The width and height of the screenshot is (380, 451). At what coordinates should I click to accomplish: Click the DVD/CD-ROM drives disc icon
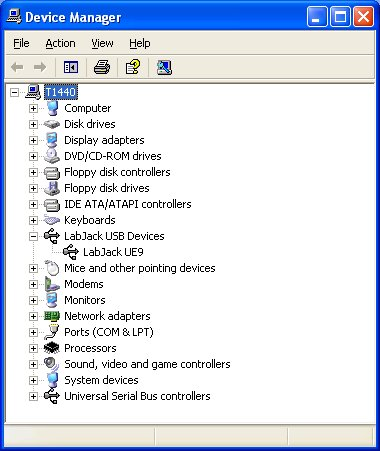[x=52, y=156]
